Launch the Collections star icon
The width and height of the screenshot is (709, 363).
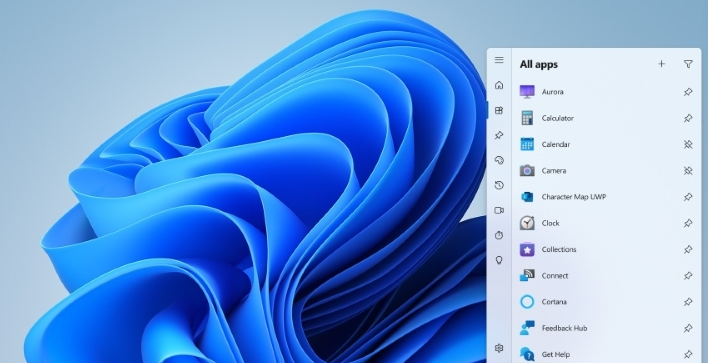(527, 249)
